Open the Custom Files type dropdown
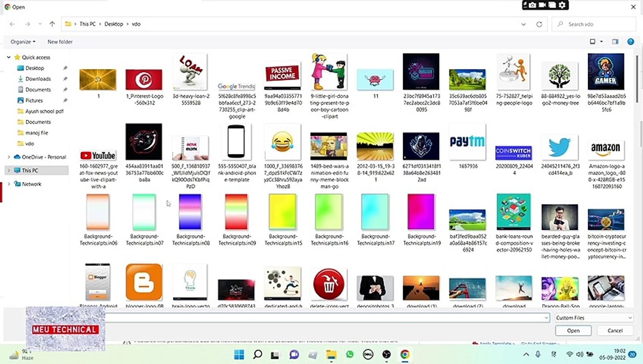643x364 pixels. pos(594,317)
